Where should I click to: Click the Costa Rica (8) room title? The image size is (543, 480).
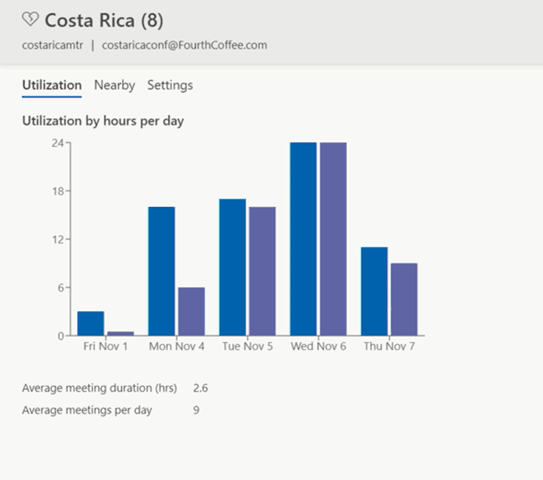pyautogui.click(x=104, y=20)
